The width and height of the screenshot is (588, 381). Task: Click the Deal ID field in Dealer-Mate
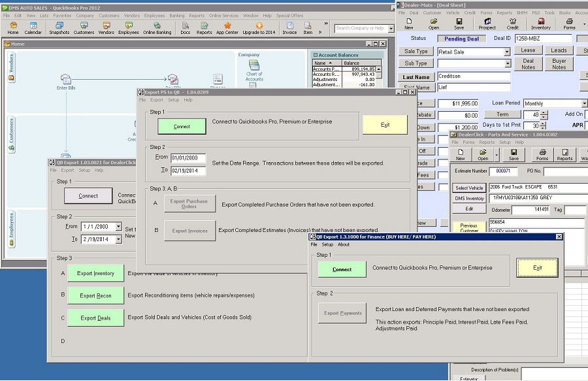543,39
